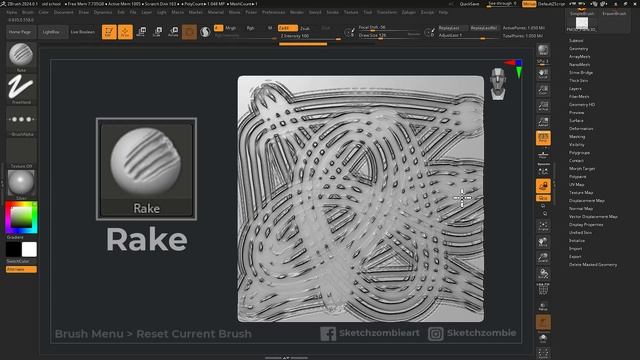Toggle Line Fill PolyFrame display
This screenshot has height=360, width=640.
tap(543, 289)
